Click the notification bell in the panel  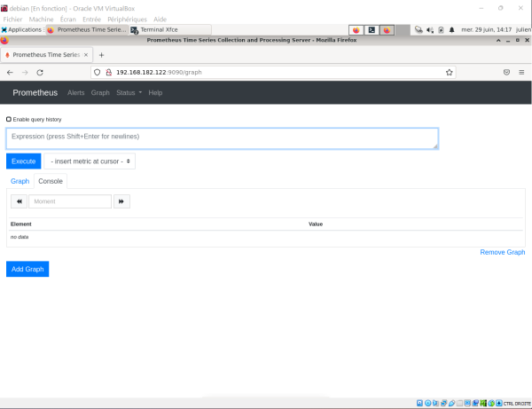click(x=451, y=30)
